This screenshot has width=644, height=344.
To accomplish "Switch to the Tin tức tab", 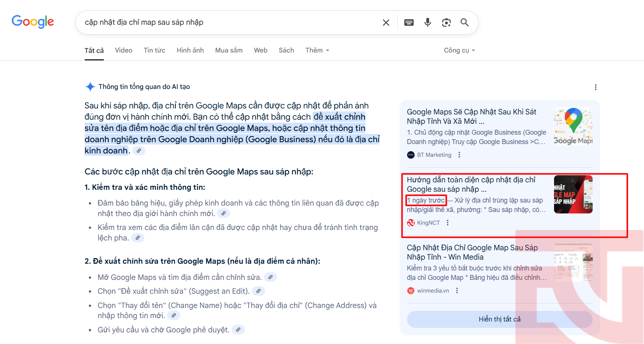I will tap(154, 50).
